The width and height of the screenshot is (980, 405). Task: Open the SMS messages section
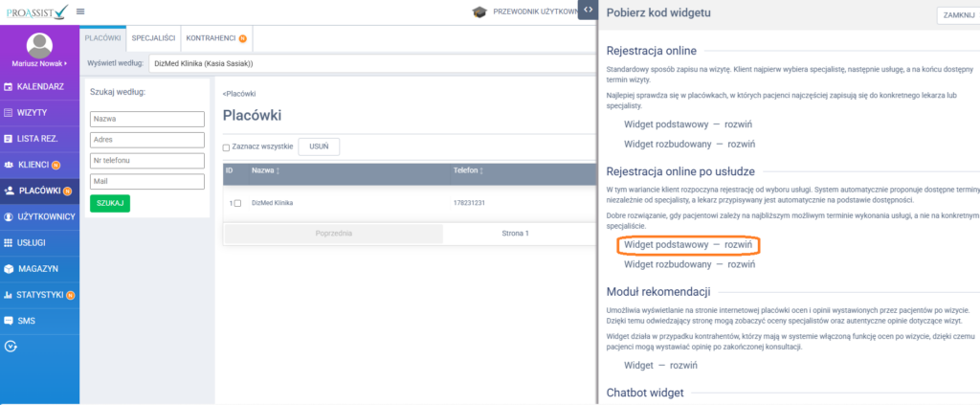point(9,321)
